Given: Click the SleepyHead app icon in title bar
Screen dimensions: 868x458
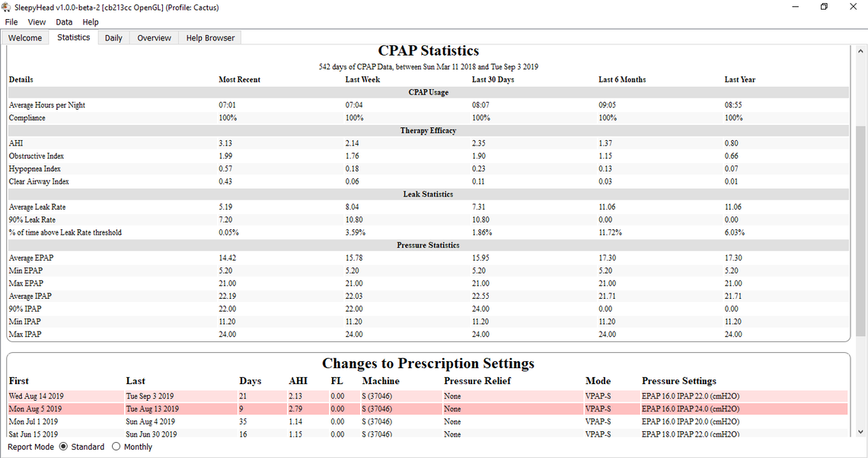Looking at the screenshot, I should (x=6, y=7).
